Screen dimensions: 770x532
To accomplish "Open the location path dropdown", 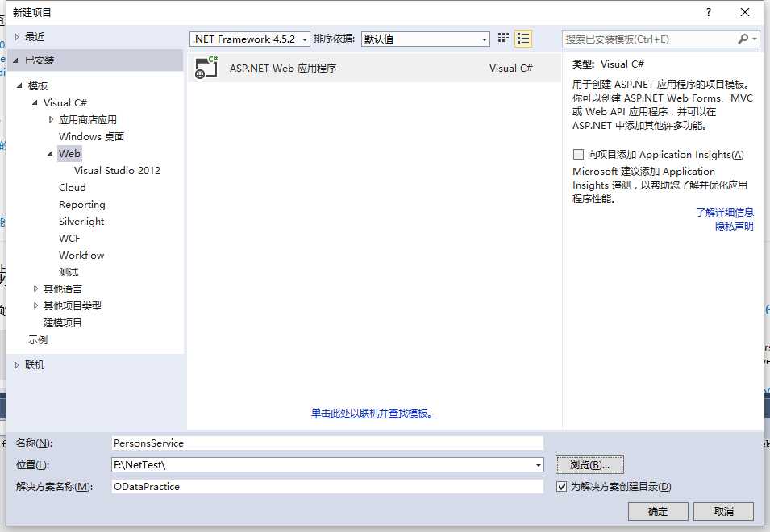I will 539,465.
